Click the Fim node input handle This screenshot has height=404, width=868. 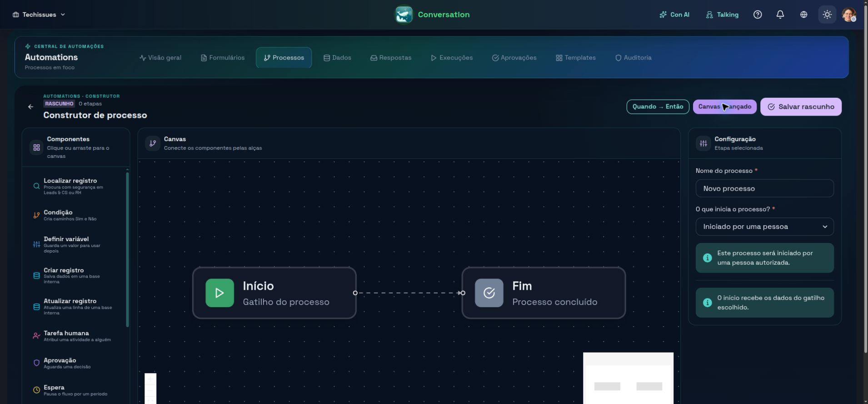463,293
